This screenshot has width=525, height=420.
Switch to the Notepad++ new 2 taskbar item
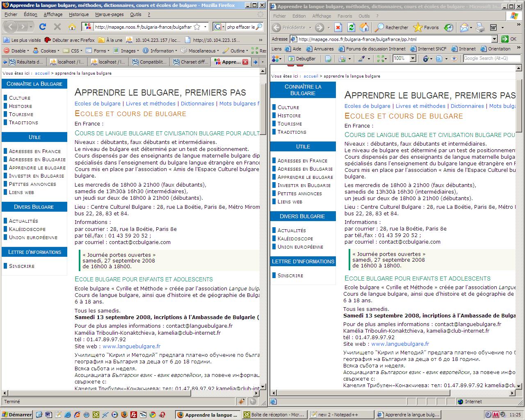point(341,415)
